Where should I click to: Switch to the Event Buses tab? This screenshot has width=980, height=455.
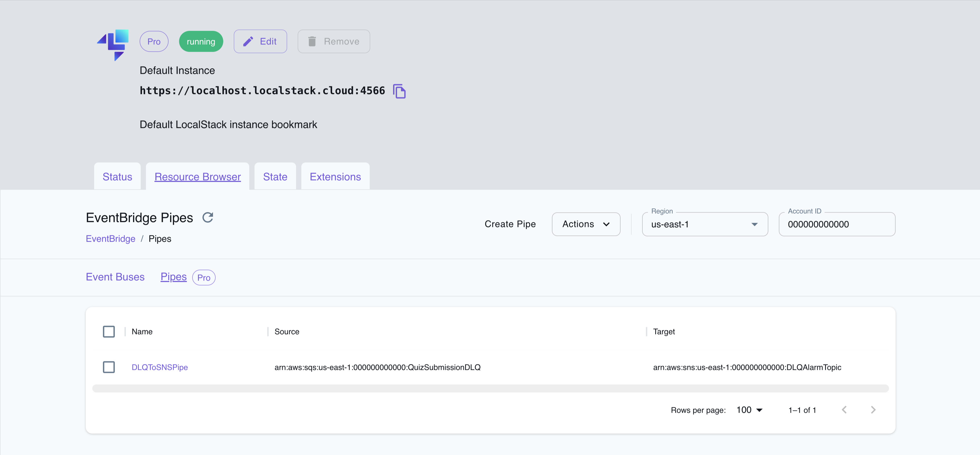115,277
